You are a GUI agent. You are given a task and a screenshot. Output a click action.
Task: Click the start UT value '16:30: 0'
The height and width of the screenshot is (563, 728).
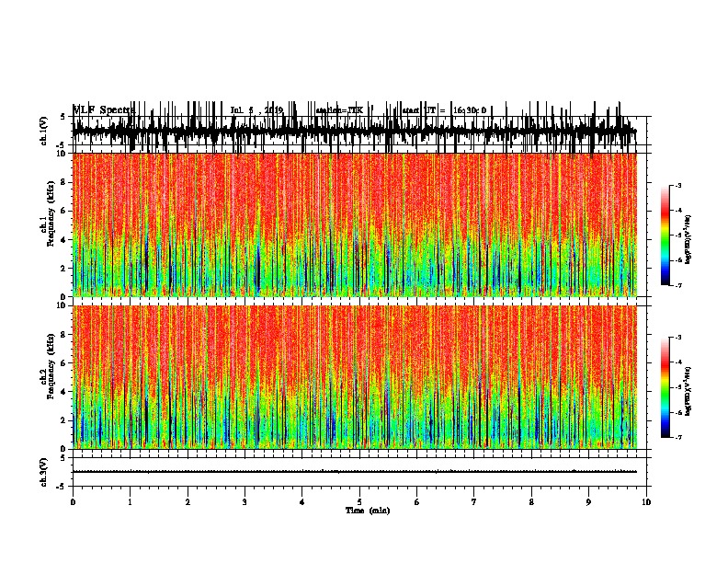tap(470, 110)
